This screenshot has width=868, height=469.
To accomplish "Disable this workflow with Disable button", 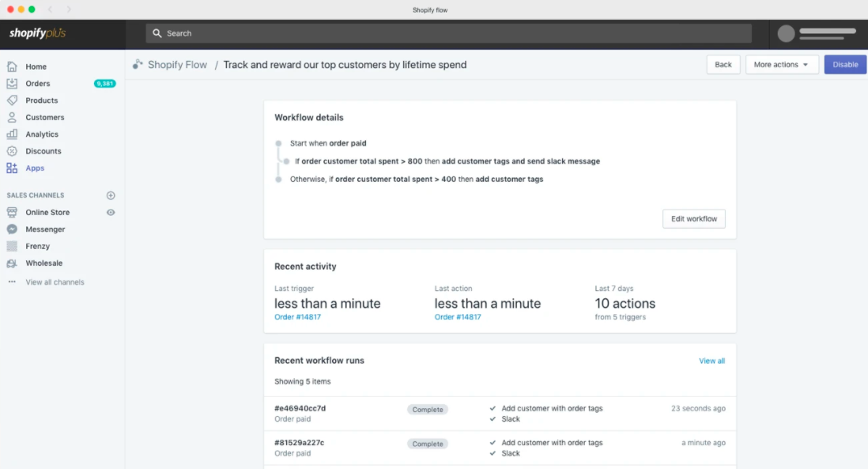I will 844,65.
